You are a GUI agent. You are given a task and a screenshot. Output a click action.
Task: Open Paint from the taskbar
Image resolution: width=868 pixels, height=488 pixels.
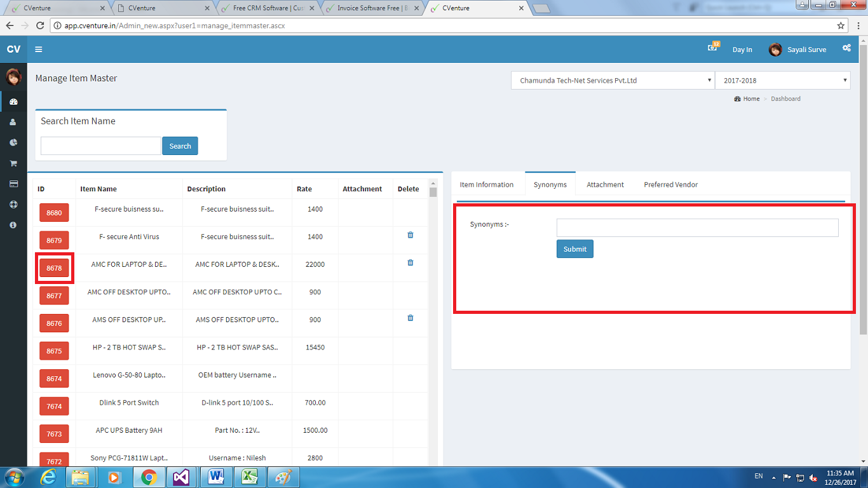tap(282, 477)
